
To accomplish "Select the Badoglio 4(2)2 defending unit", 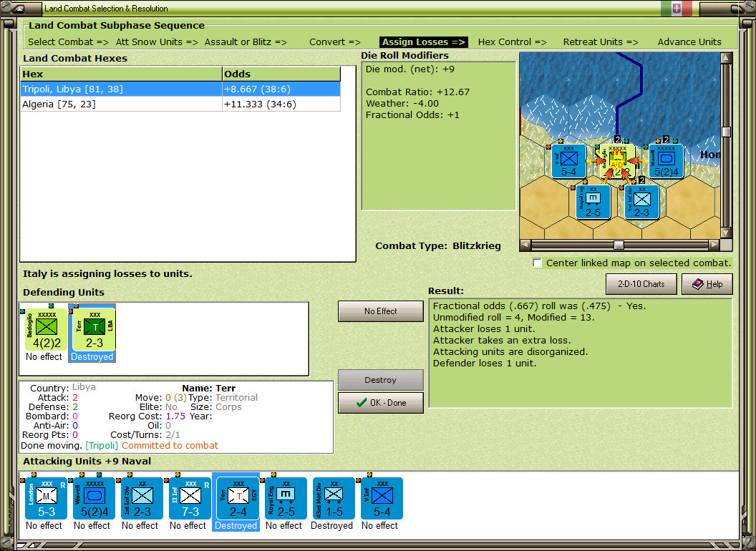I will [47, 330].
